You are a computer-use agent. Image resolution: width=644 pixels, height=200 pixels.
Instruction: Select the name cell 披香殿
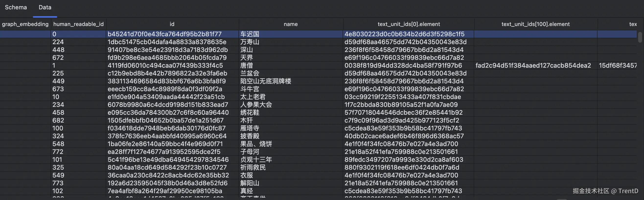291,136
